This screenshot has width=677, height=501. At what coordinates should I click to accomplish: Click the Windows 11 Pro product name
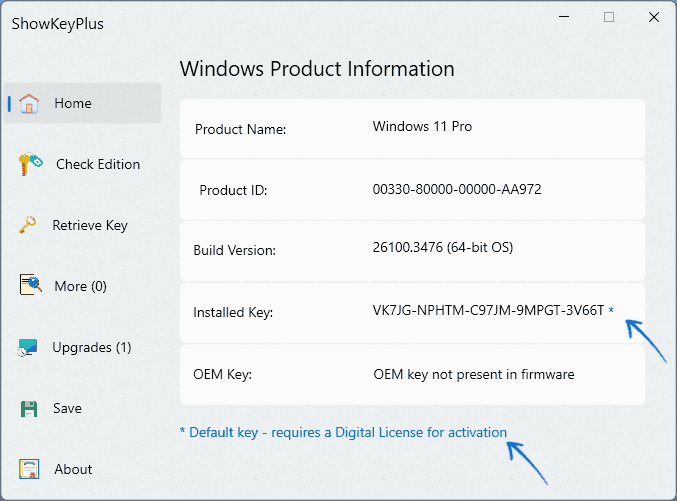(422, 127)
